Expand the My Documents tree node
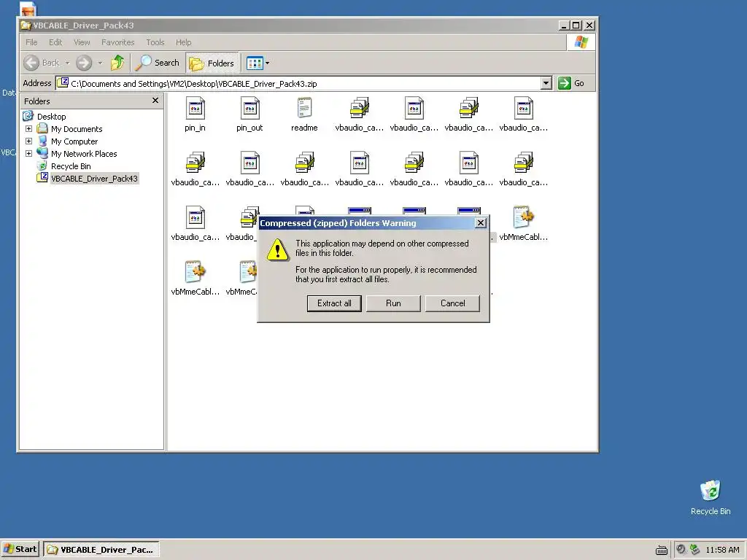This screenshot has width=747, height=560. (28, 129)
